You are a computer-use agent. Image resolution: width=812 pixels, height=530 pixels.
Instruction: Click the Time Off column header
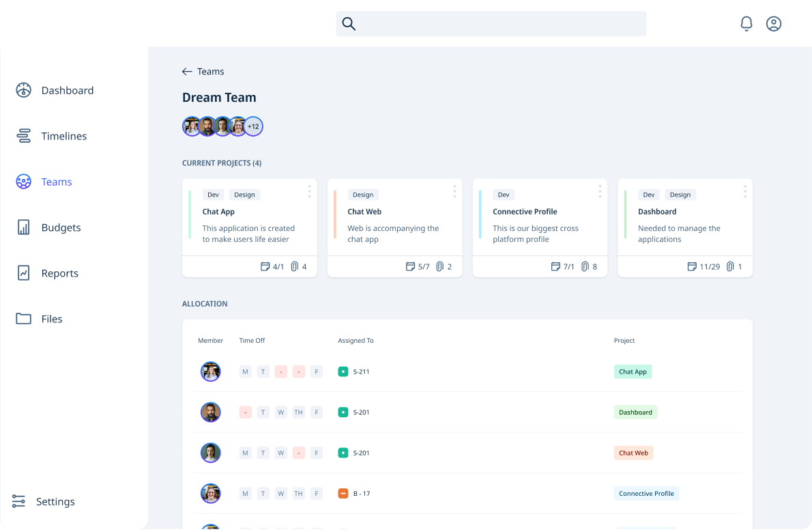pyautogui.click(x=252, y=341)
